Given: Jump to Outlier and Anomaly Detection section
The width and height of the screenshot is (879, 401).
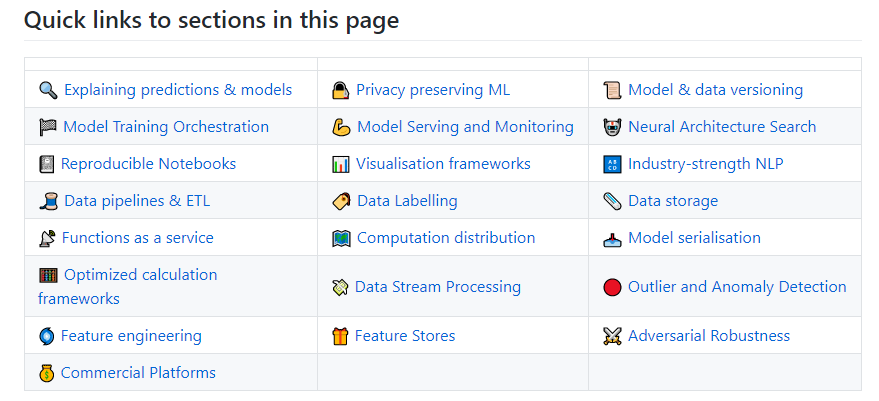Looking at the screenshot, I should tap(737, 287).
